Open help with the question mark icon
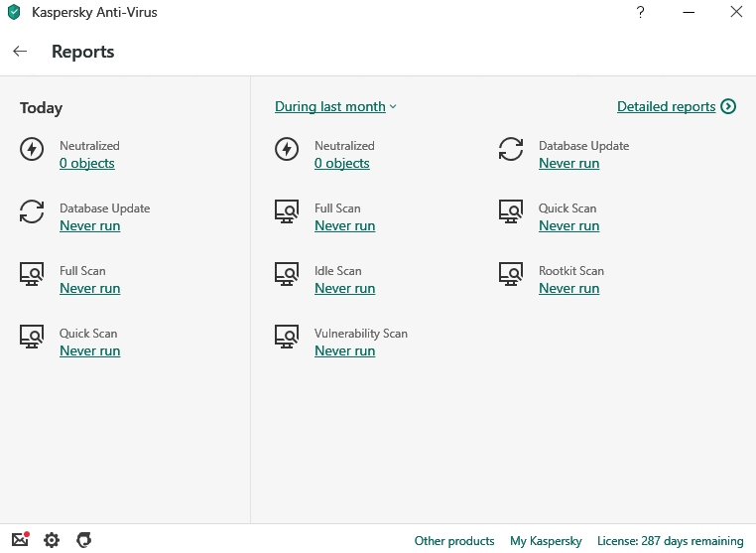756x553 pixels. [640, 12]
